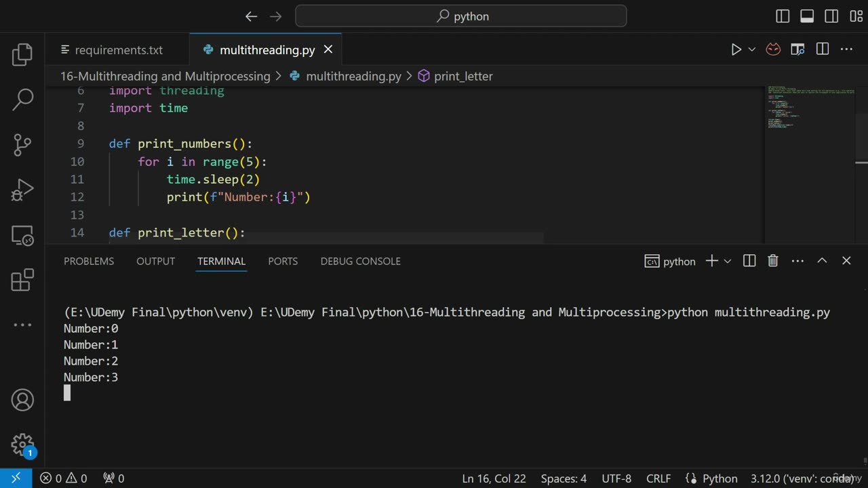Viewport: 868px width, 488px height.
Task: Open the Search view in activity bar
Action: tap(22, 100)
